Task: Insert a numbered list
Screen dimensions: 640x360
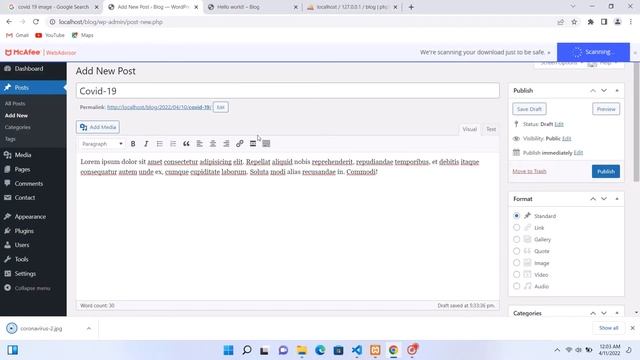Action: click(x=173, y=144)
